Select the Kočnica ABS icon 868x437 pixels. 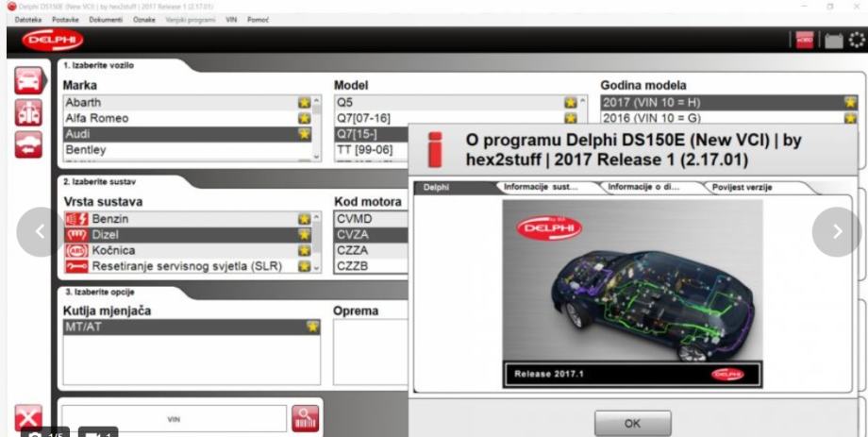77,250
